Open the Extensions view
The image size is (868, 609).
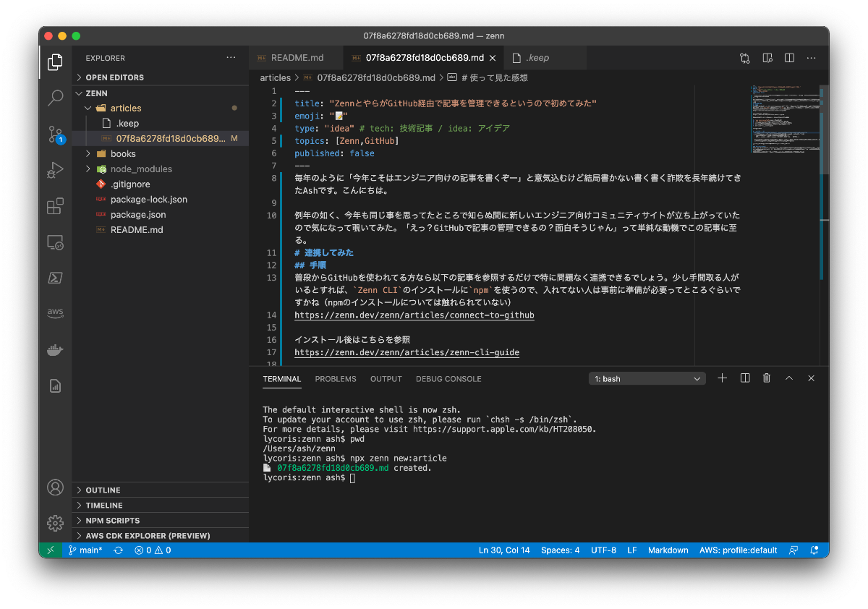[55, 207]
